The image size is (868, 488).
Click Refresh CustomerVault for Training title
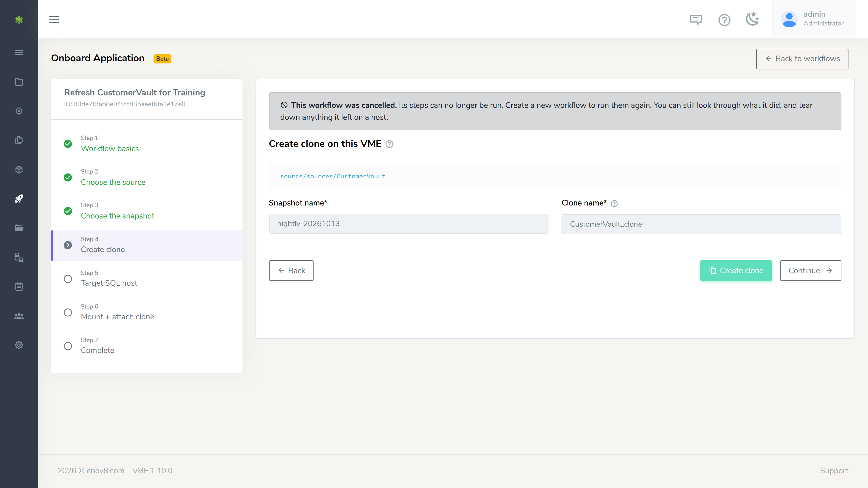coord(135,92)
